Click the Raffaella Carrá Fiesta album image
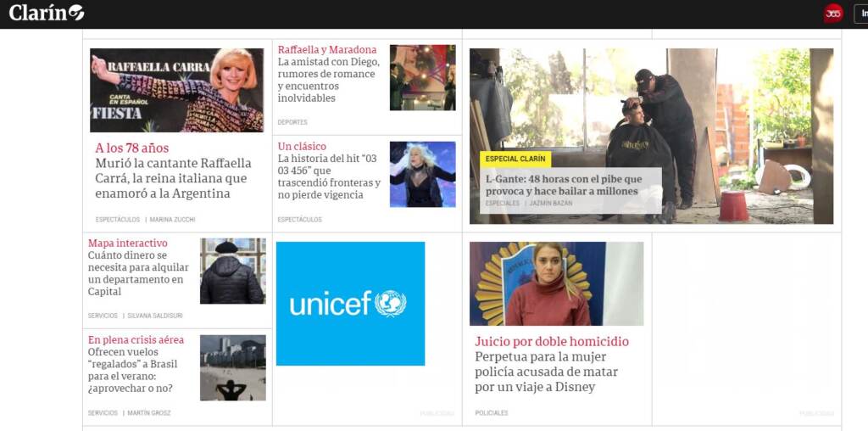 176,90
